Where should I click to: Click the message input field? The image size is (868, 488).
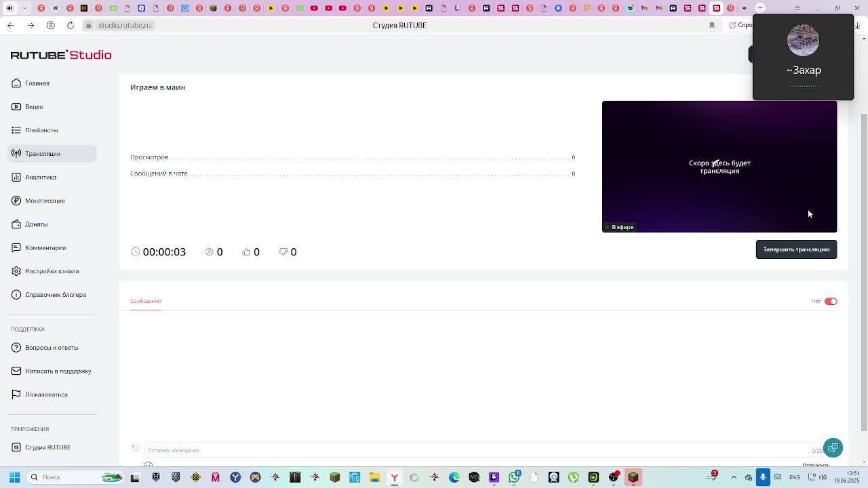click(x=475, y=450)
